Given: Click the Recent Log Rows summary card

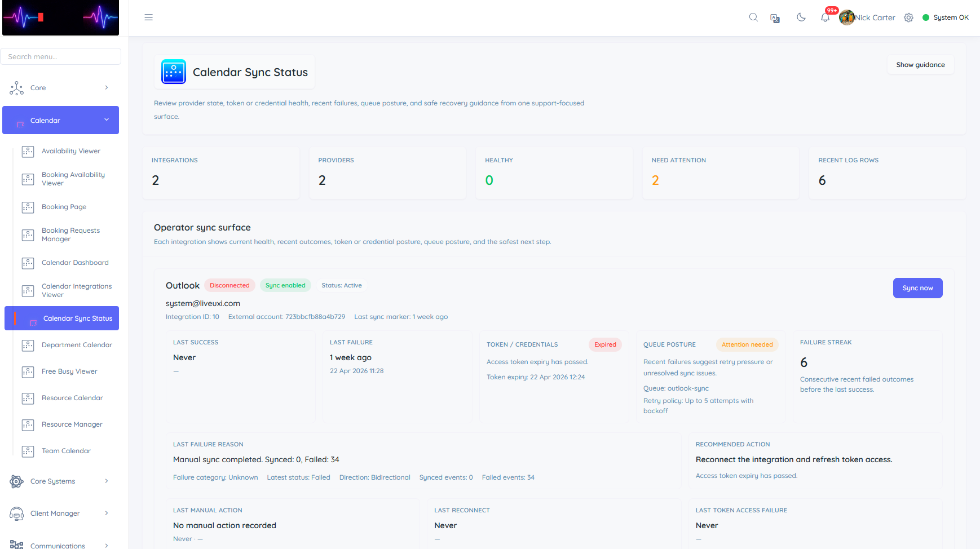Looking at the screenshot, I should point(888,173).
